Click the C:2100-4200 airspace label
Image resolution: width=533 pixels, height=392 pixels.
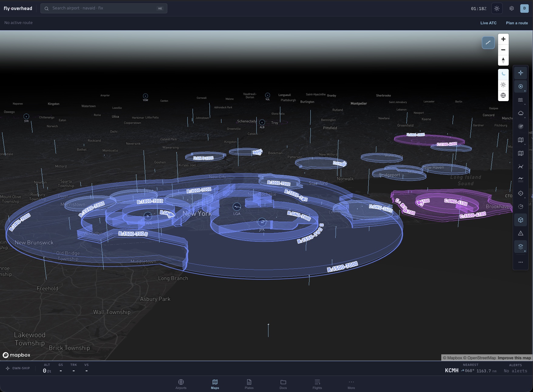point(447,144)
